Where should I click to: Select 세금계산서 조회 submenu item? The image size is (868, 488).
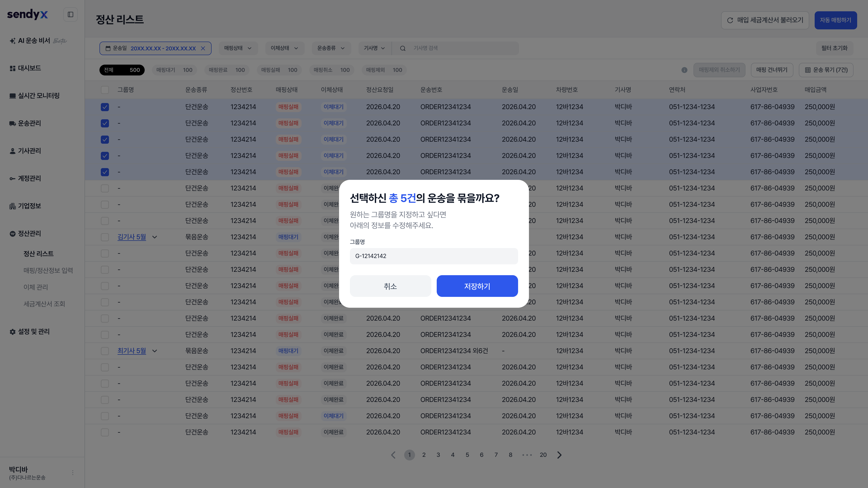[44, 304]
